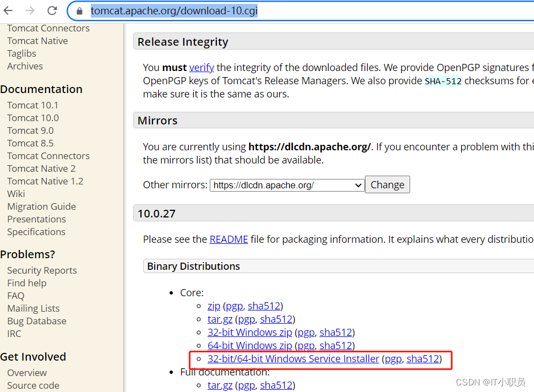The width and height of the screenshot is (534, 392).
Task: Open sha512 link for Full documentation tar.gz
Action: click(276, 385)
